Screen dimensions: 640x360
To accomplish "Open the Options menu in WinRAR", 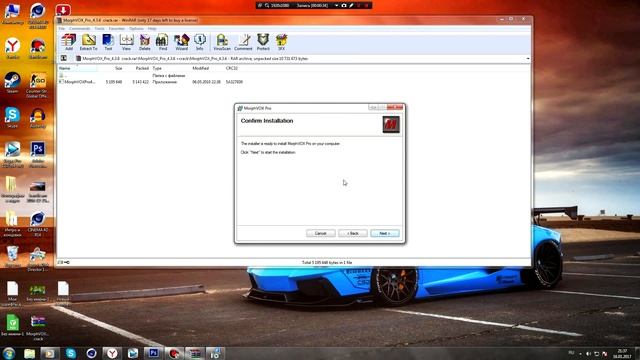I will [x=136, y=29].
